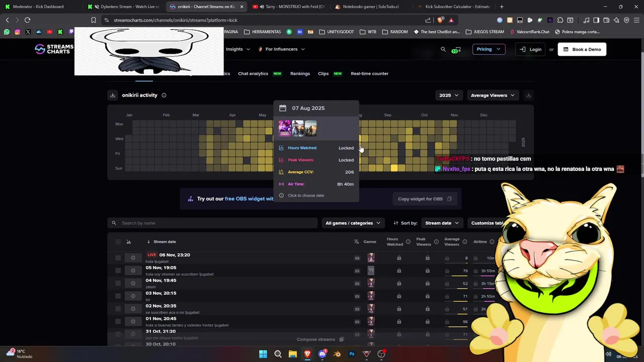Image resolution: width=644 pixels, height=362 pixels.
Task: Expand All games / categories filter
Action: pyautogui.click(x=353, y=223)
